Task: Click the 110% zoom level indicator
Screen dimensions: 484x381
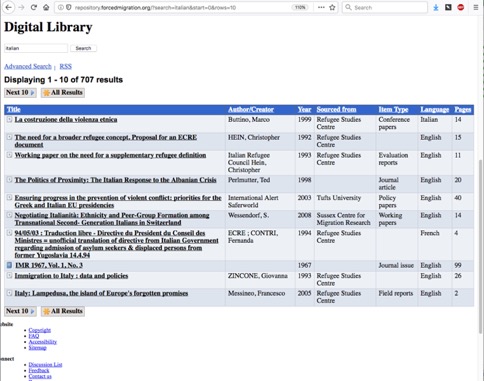Action: pyautogui.click(x=300, y=7)
